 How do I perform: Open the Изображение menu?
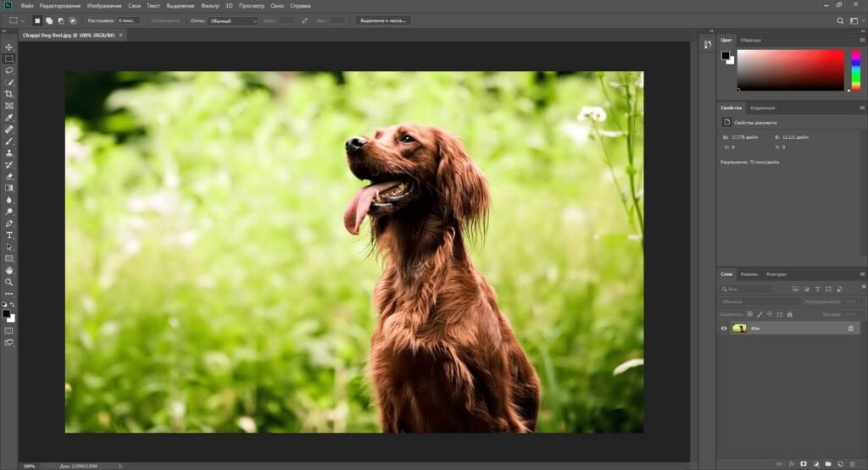point(104,6)
